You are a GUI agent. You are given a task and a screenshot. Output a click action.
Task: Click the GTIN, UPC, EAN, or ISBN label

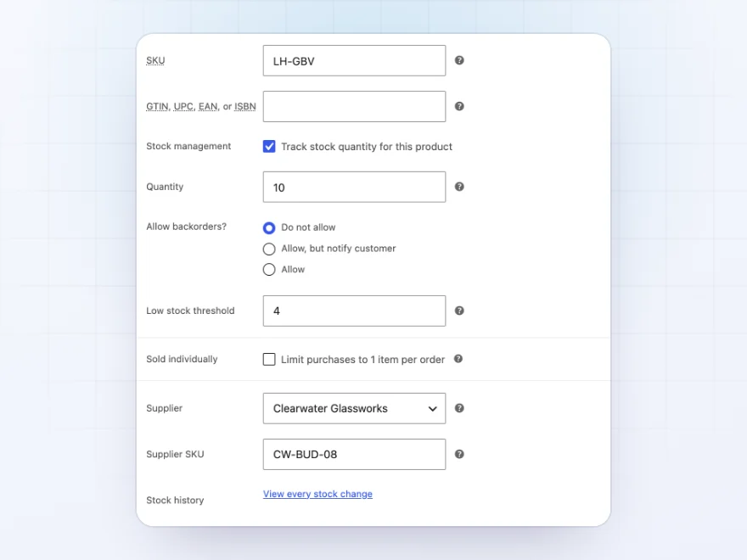[201, 106]
